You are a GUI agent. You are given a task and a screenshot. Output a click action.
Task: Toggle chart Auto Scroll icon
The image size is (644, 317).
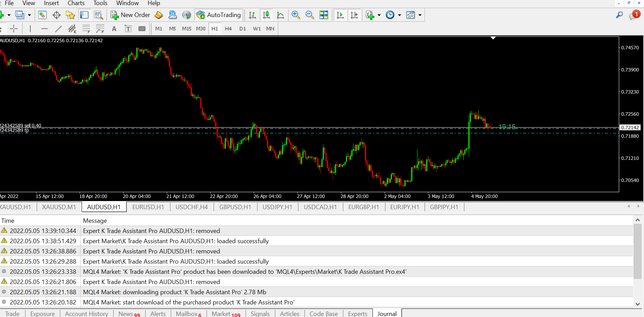tap(340, 15)
